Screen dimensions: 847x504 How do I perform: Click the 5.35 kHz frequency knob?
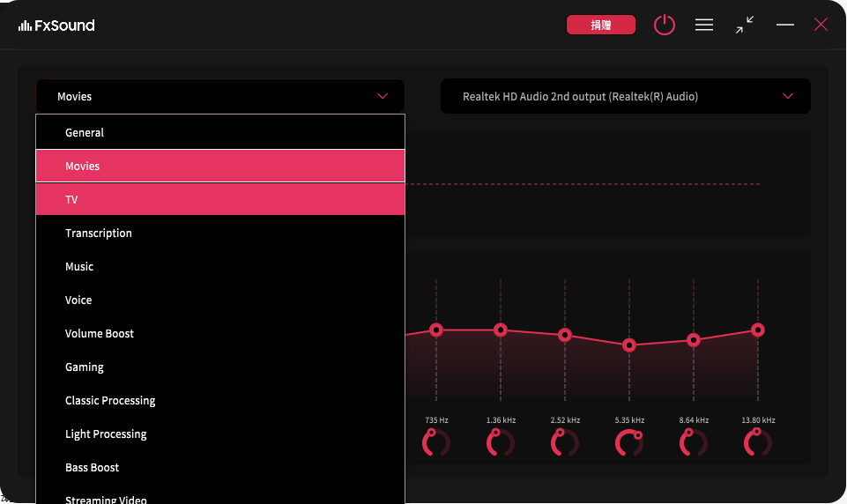pyautogui.click(x=628, y=442)
